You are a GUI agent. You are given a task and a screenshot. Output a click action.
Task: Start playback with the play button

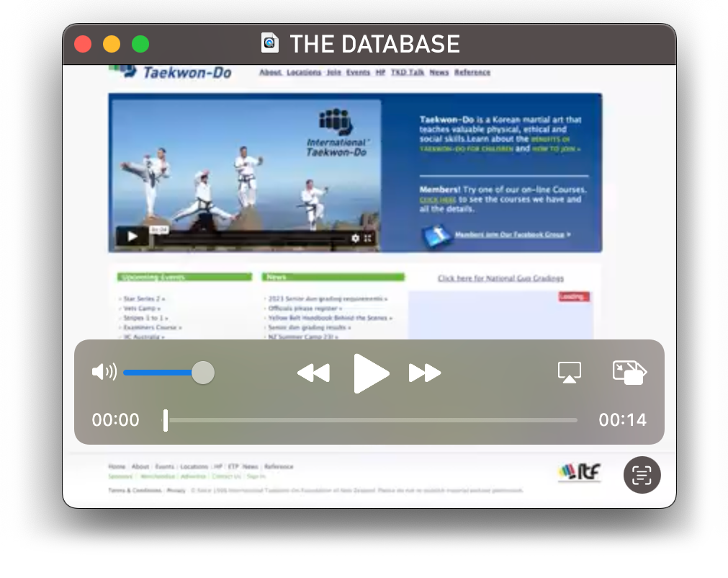371,373
